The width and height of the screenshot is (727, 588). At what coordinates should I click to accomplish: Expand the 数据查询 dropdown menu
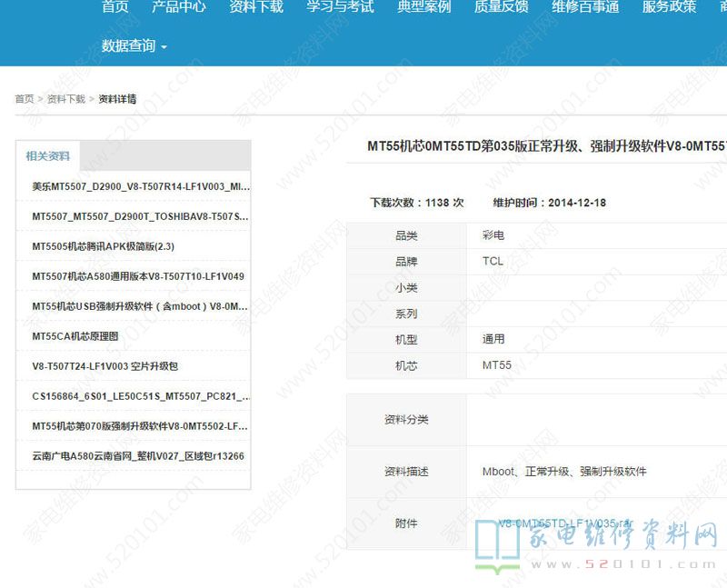pyautogui.click(x=134, y=45)
